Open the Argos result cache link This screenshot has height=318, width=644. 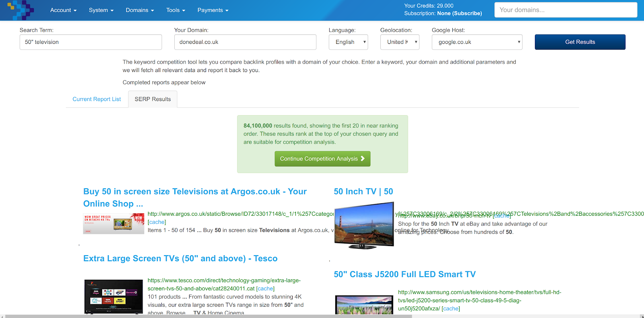[x=157, y=222]
